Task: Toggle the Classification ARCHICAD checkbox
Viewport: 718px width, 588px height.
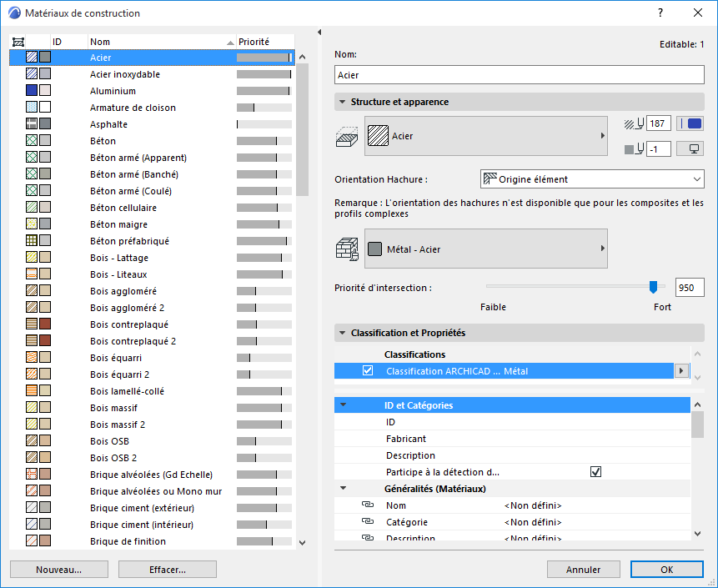Action: (368, 370)
